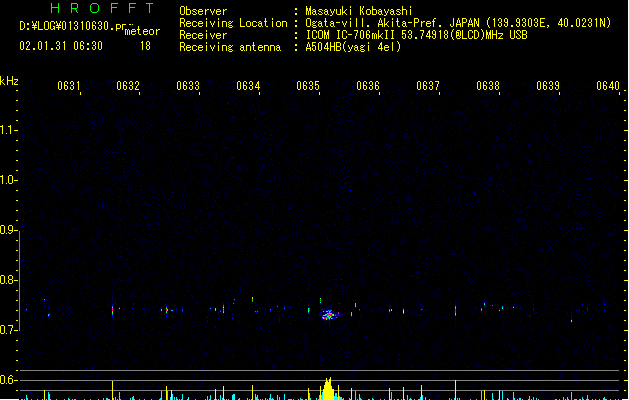Click the tall yellow intensity peak after 0635
This screenshot has width=629, height=400.
pos(328,389)
